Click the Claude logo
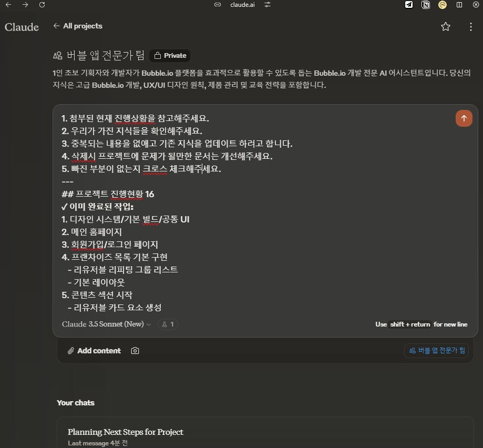This screenshot has height=448, width=483. (x=22, y=27)
